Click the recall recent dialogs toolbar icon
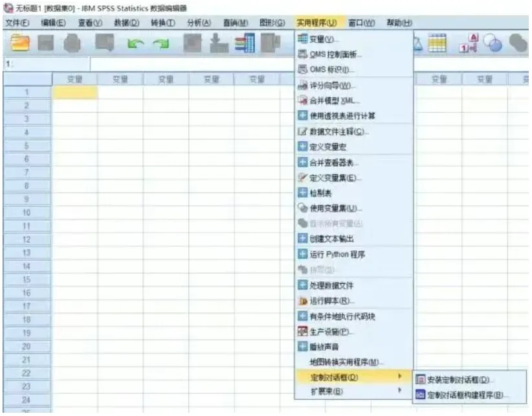 (104, 43)
